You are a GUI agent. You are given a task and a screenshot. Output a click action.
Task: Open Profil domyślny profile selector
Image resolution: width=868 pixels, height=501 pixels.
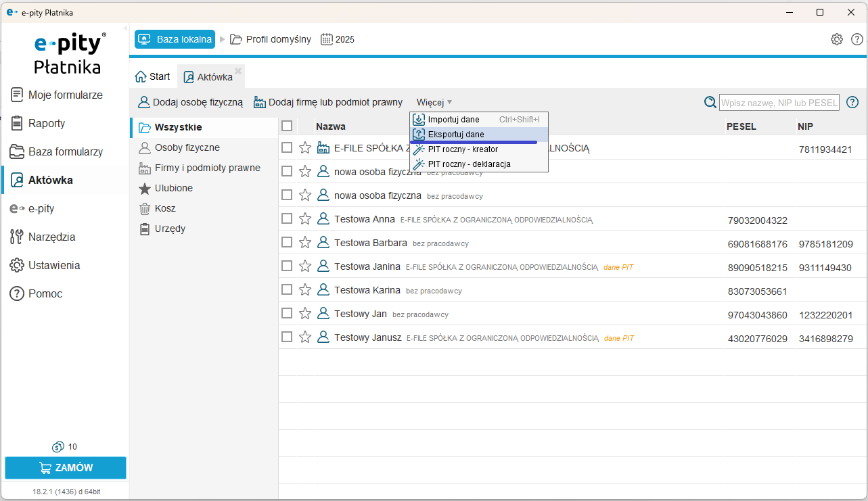click(x=271, y=39)
